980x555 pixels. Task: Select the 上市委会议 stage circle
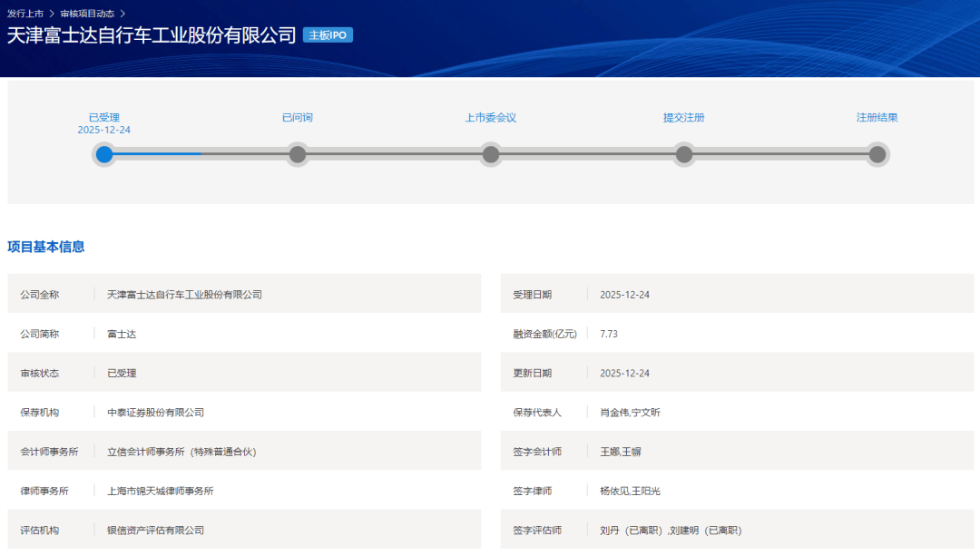coord(491,154)
